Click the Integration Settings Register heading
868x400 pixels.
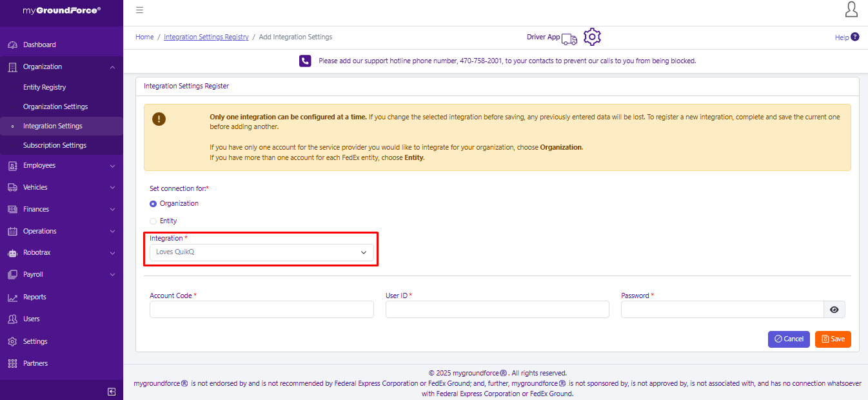pyautogui.click(x=186, y=86)
